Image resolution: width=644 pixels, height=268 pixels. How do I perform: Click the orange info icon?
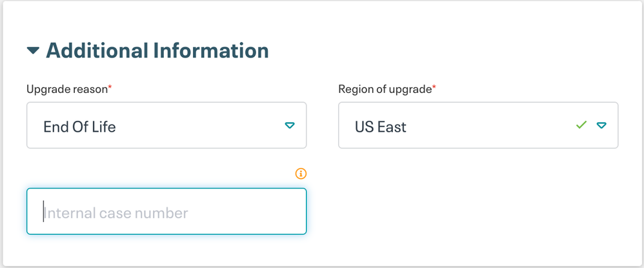(x=301, y=173)
